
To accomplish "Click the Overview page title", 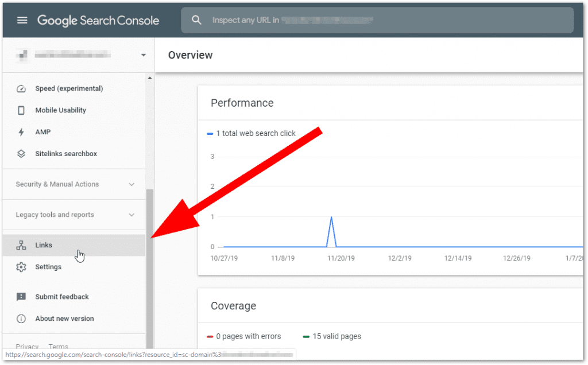I will 190,55.
